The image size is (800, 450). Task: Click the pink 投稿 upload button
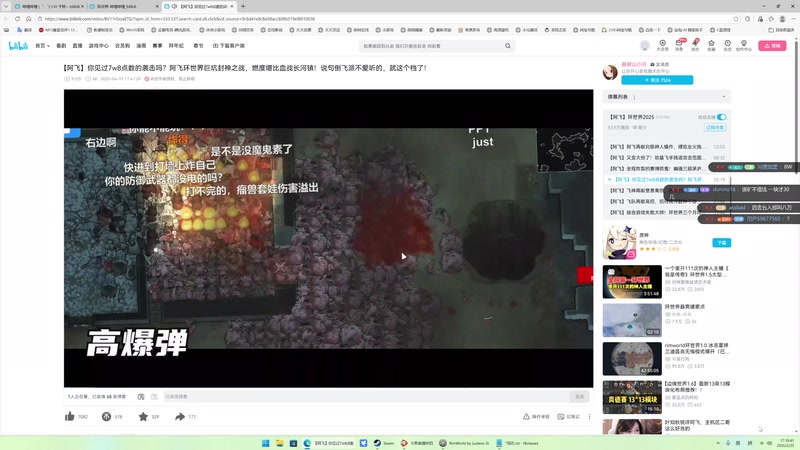pos(772,46)
